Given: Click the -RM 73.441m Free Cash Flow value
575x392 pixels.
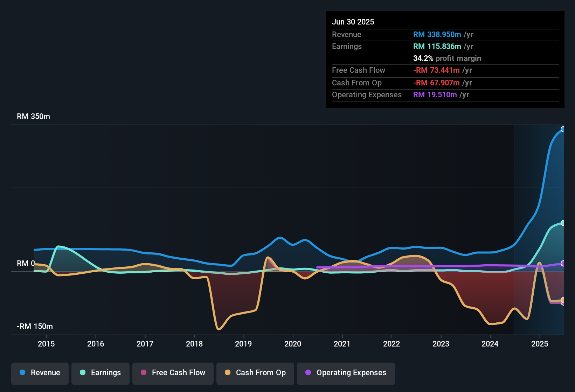Looking at the screenshot, I should click(436, 70).
